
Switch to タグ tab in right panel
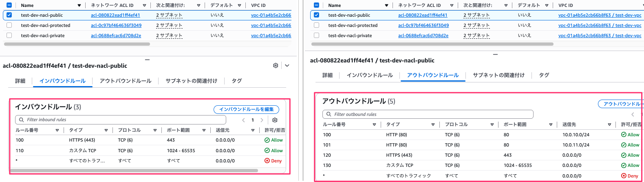[544, 75]
